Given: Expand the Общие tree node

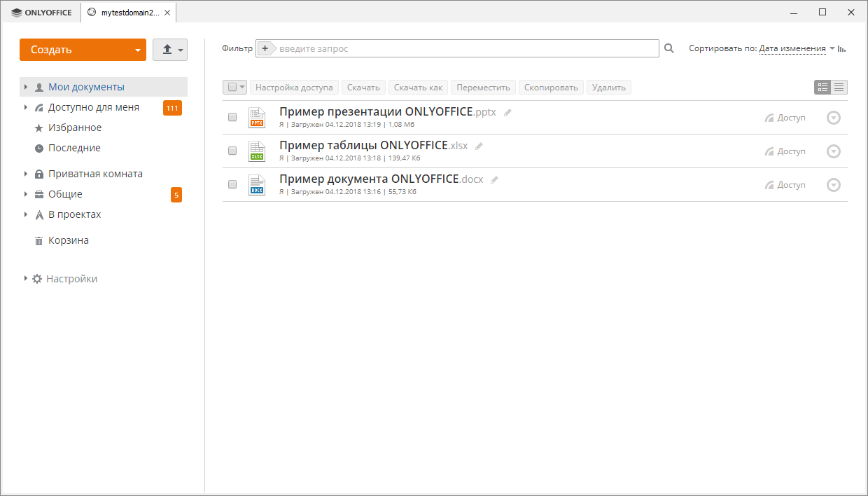Looking at the screenshot, I should click(x=26, y=194).
